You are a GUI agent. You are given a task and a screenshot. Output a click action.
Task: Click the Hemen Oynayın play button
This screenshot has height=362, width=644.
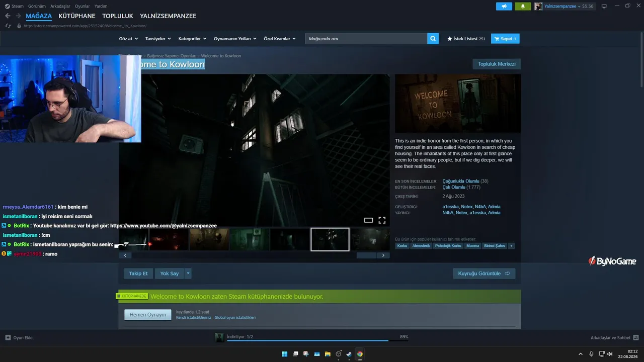148,315
